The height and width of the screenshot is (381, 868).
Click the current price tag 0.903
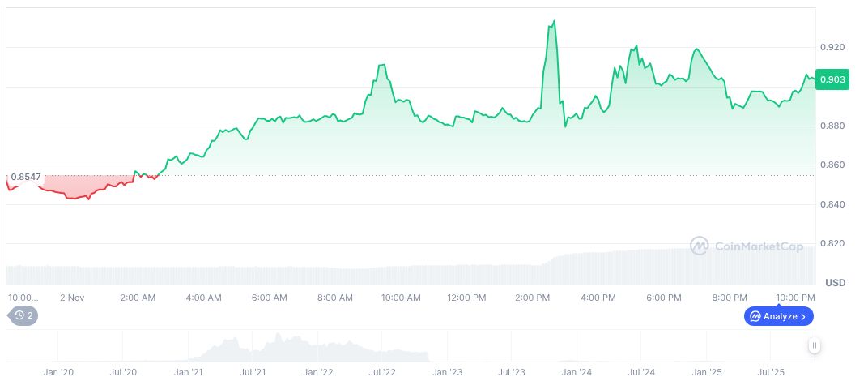click(832, 79)
